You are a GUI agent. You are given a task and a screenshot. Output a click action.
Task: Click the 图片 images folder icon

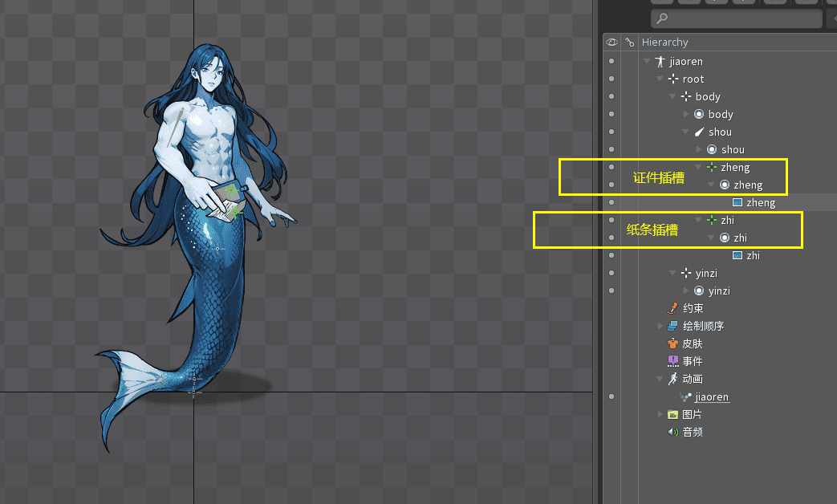pyautogui.click(x=672, y=414)
